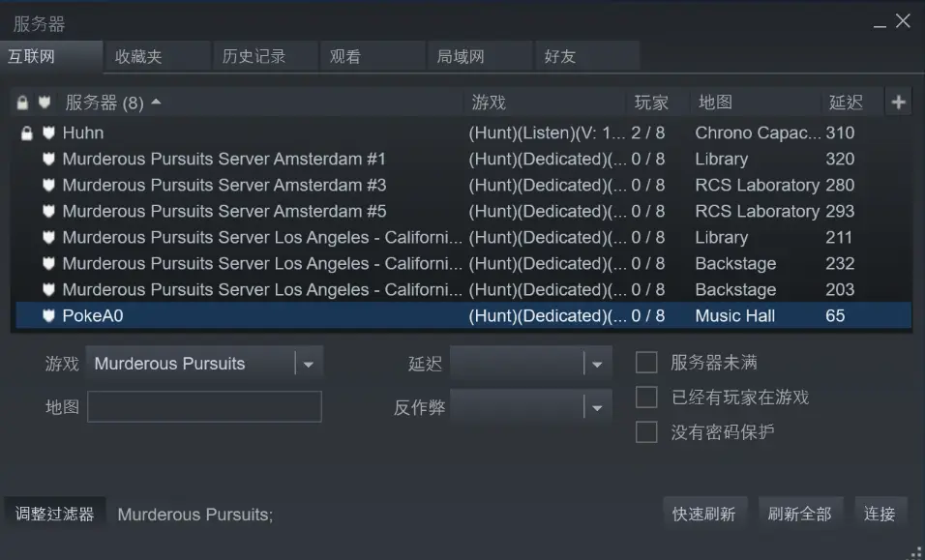Click the 快速刷新 button
Image resolution: width=925 pixels, height=560 pixels.
705,514
